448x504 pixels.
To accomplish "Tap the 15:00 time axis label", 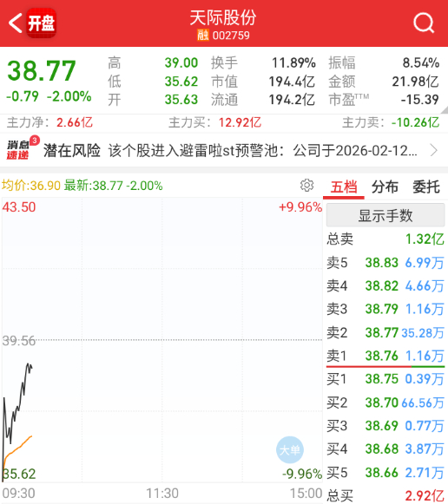I will [x=306, y=493].
